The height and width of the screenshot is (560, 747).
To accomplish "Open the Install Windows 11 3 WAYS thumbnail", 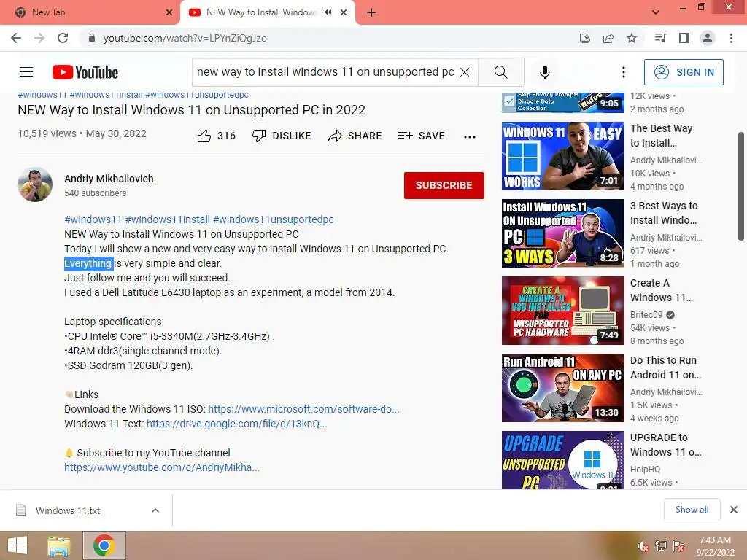I will 562,233.
